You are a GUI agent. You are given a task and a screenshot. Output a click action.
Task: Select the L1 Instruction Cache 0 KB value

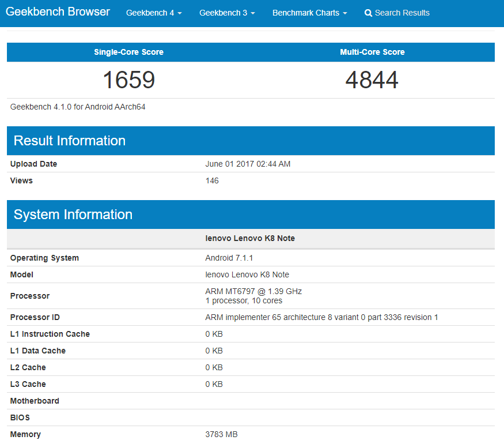(214, 334)
